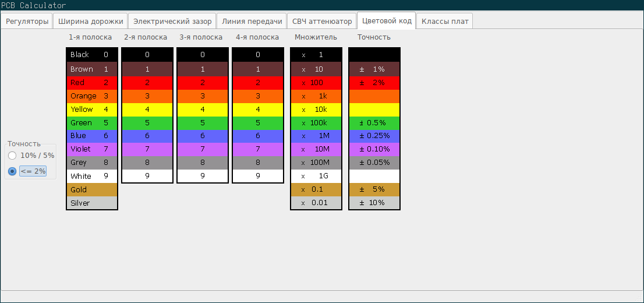Click the green 5 swatch in third band
644x303 pixels.
click(x=203, y=123)
